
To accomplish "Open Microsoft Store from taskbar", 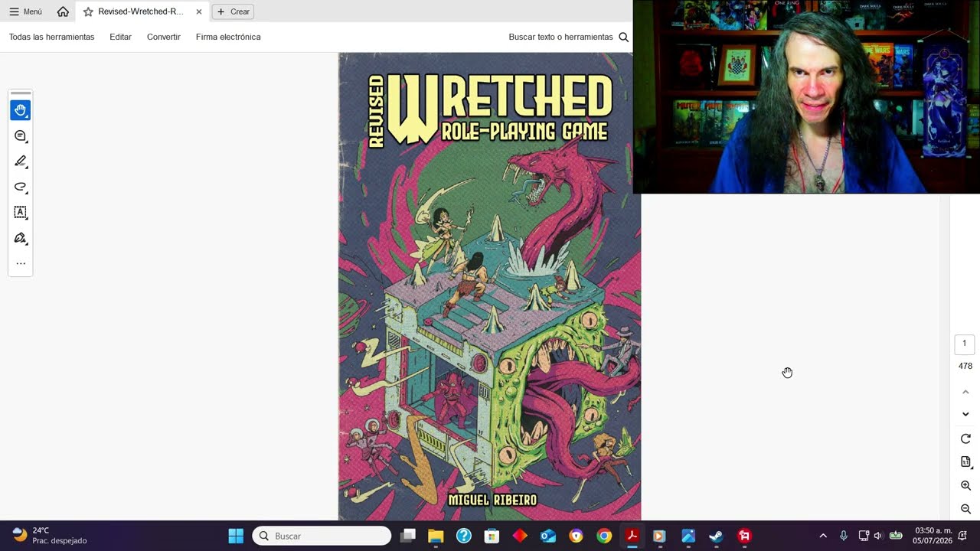I will [x=492, y=536].
